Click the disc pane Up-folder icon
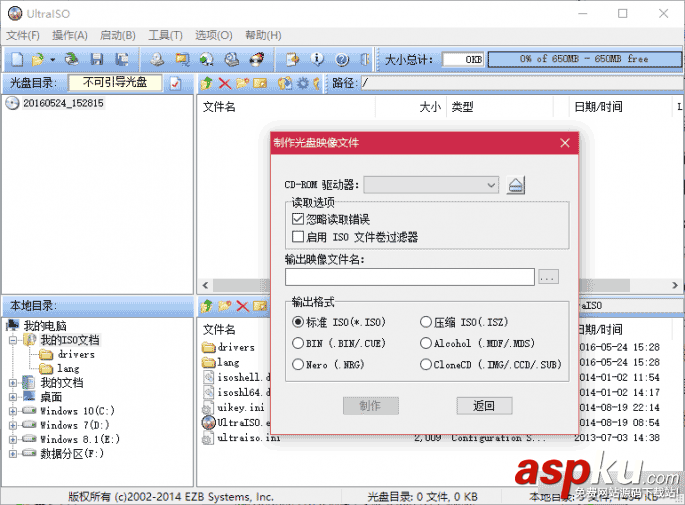The height and width of the screenshot is (505, 685). click(206, 83)
